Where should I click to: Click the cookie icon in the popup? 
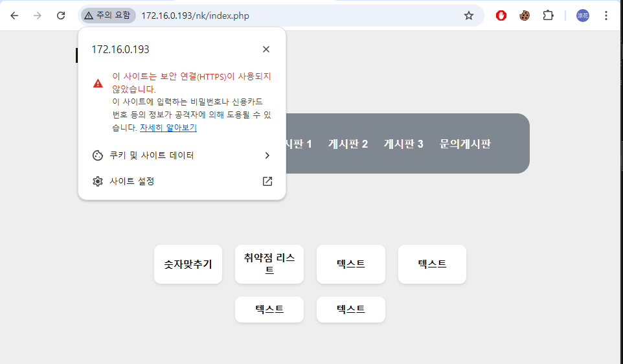pos(98,155)
